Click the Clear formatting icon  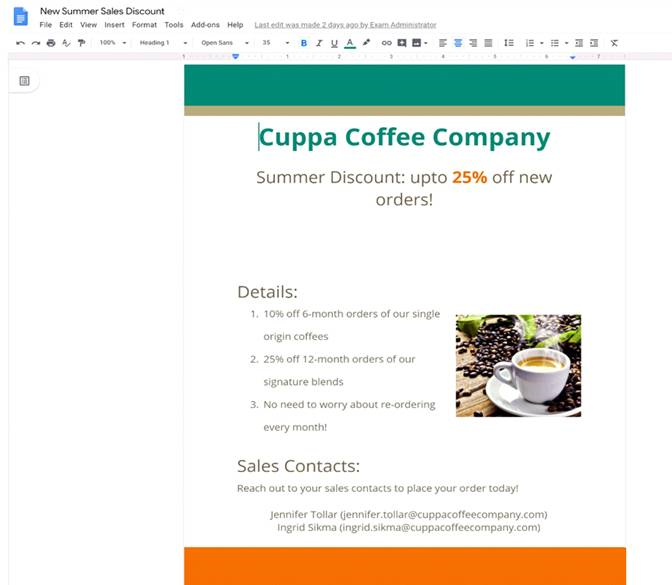(x=614, y=43)
